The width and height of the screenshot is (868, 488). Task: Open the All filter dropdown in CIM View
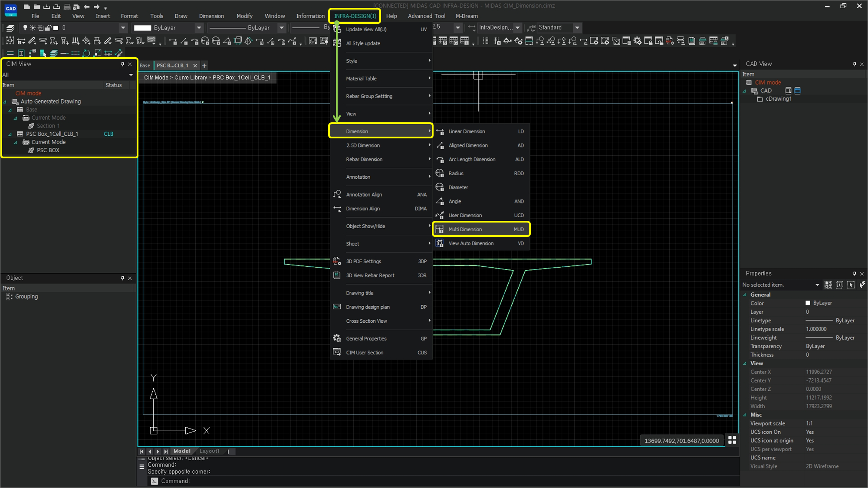click(x=131, y=75)
